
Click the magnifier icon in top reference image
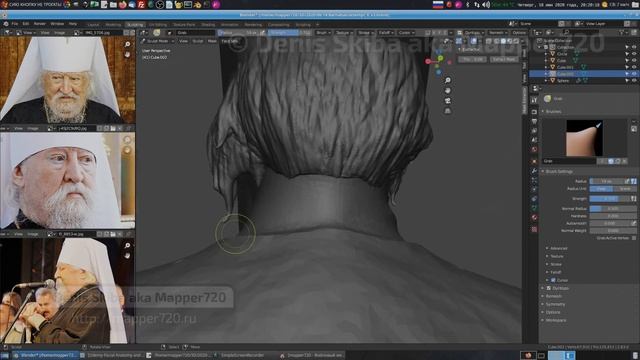tap(127, 44)
